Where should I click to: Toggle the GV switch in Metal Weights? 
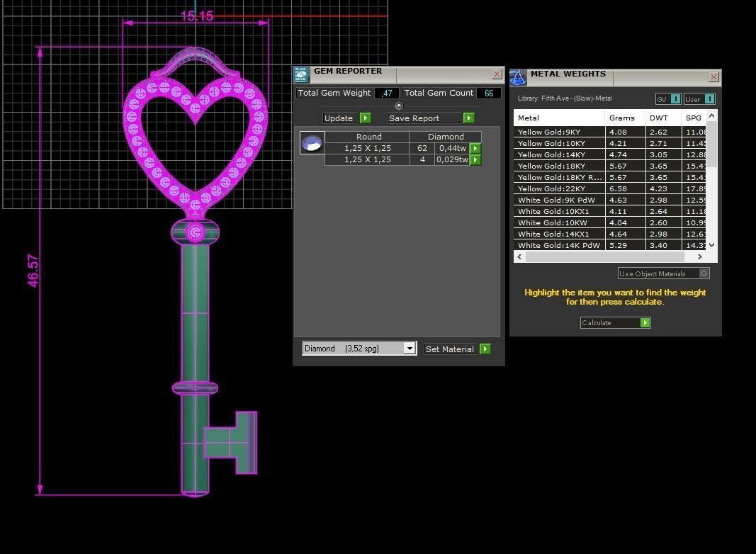(x=675, y=99)
